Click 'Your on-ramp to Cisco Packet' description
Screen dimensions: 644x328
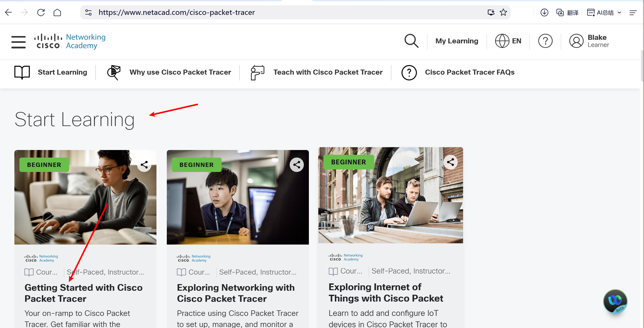pyautogui.click(x=77, y=313)
